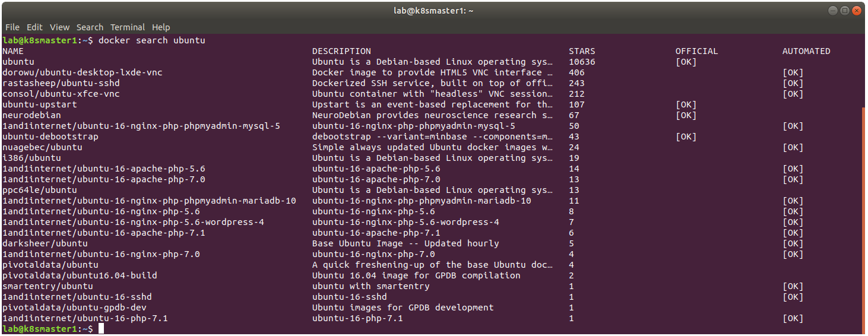Click 'ubuntu with smartentry' description

(371, 286)
